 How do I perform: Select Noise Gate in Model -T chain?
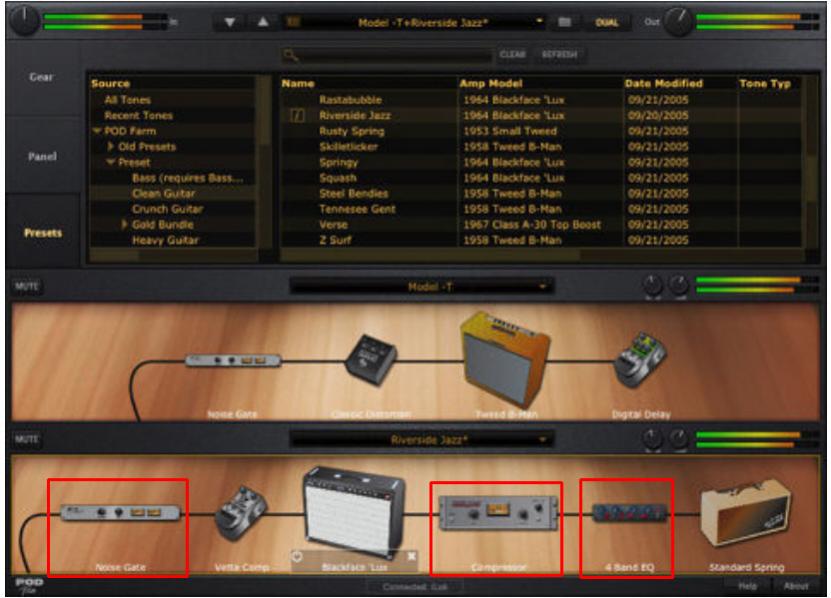click(x=233, y=361)
